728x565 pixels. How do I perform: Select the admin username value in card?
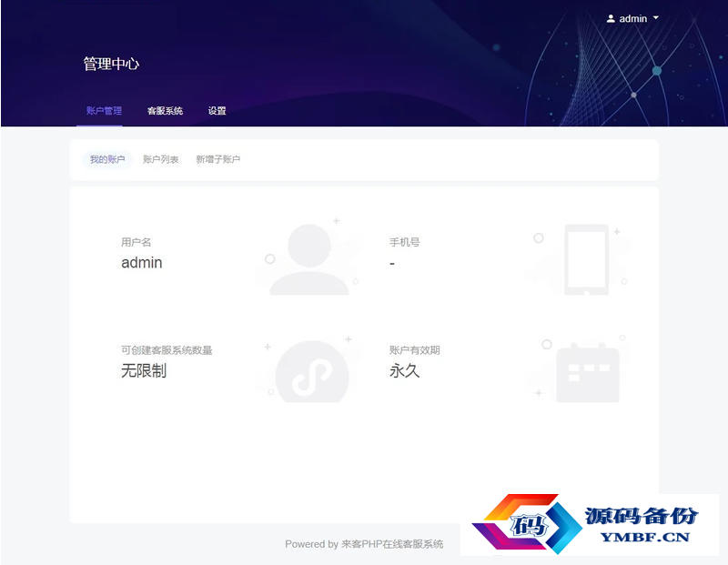(142, 263)
